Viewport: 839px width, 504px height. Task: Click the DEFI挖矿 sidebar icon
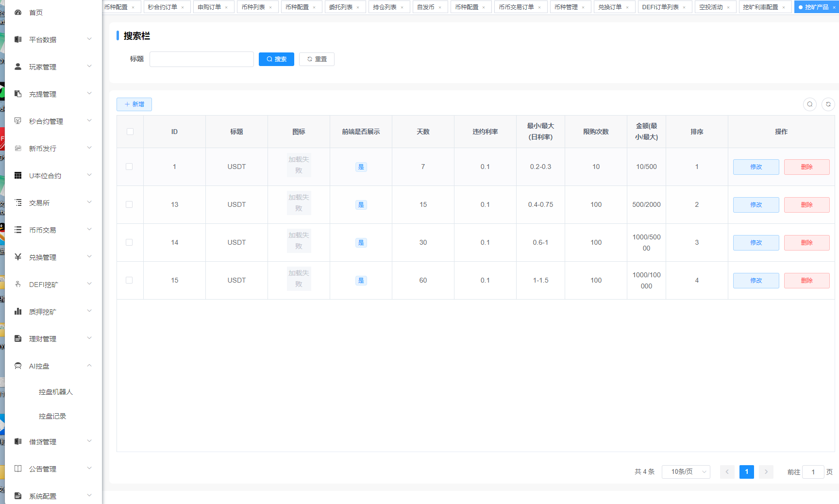point(18,284)
